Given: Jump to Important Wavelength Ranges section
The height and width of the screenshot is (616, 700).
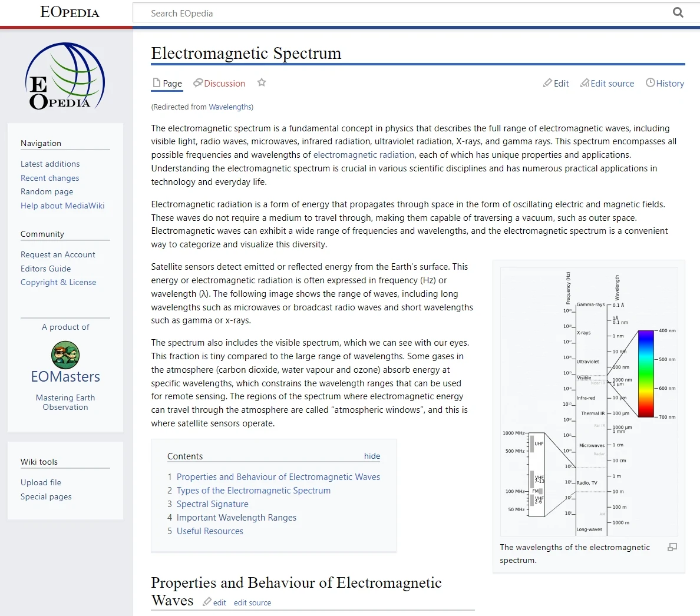Looking at the screenshot, I should [236, 518].
